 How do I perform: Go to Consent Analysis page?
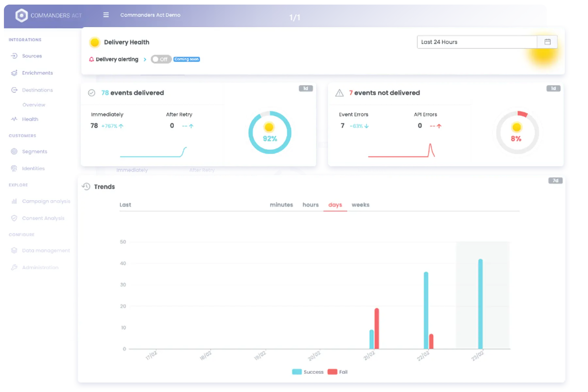pos(43,218)
